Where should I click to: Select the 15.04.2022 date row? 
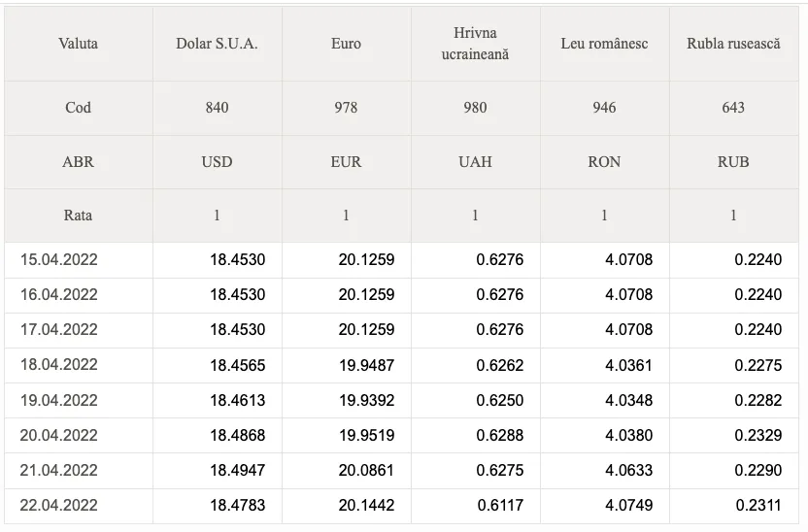[401, 259]
